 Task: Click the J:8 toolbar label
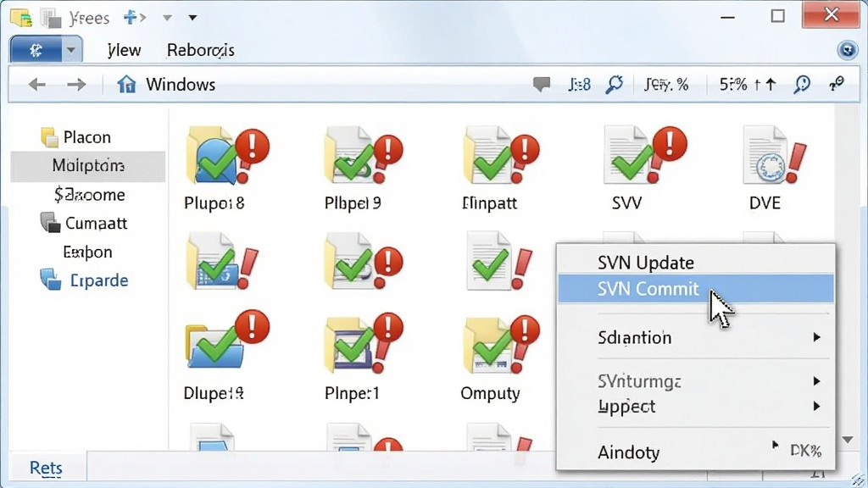coord(579,85)
